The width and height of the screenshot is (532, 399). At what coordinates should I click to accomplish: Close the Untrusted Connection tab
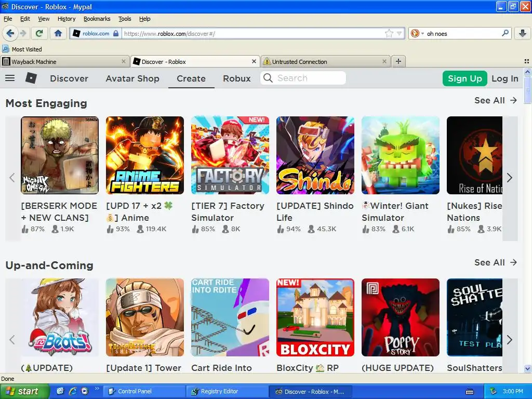(x=384, y=61)
